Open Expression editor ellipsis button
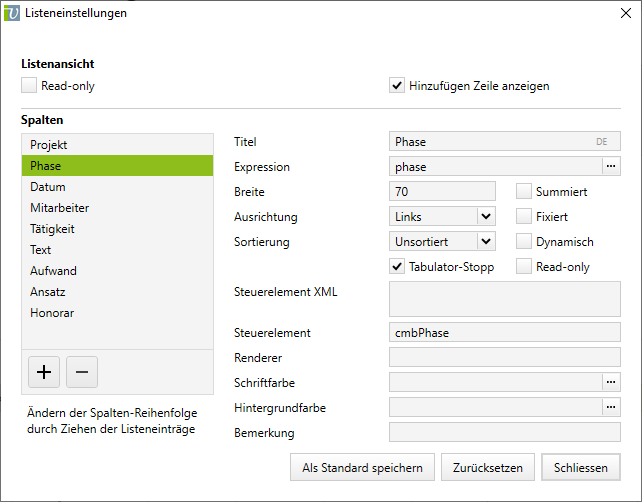The width and height of the screenshot is (642, 502). [x=611, y=166]
